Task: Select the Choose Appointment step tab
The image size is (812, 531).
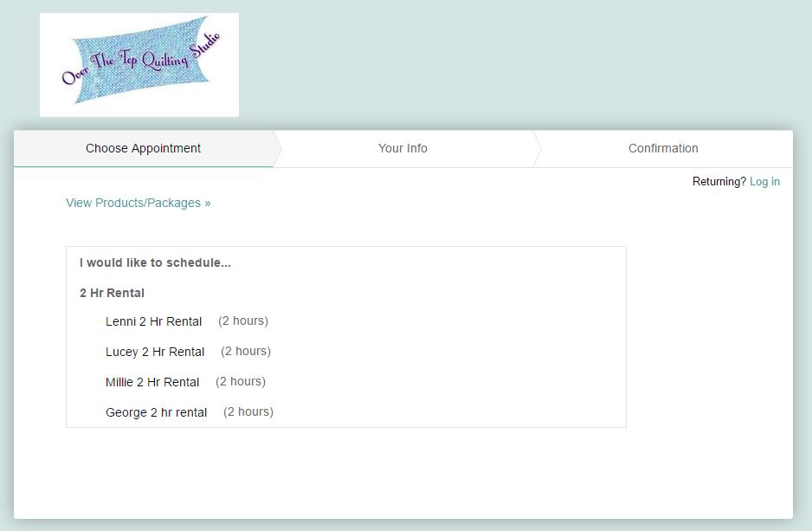Action: pyautogui.click(x=144, y=149)
